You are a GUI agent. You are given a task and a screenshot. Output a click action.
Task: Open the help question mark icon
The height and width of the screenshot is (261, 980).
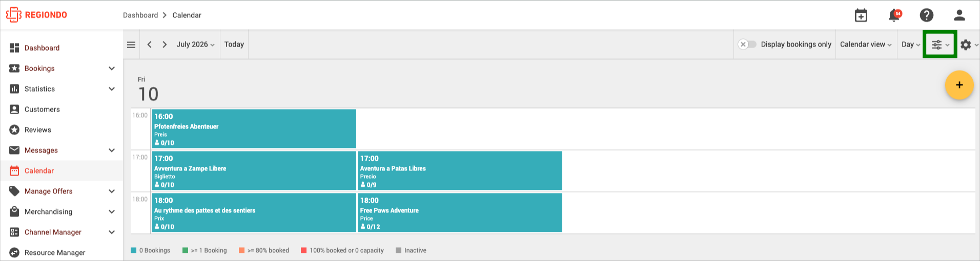click(x=927, y=15)
